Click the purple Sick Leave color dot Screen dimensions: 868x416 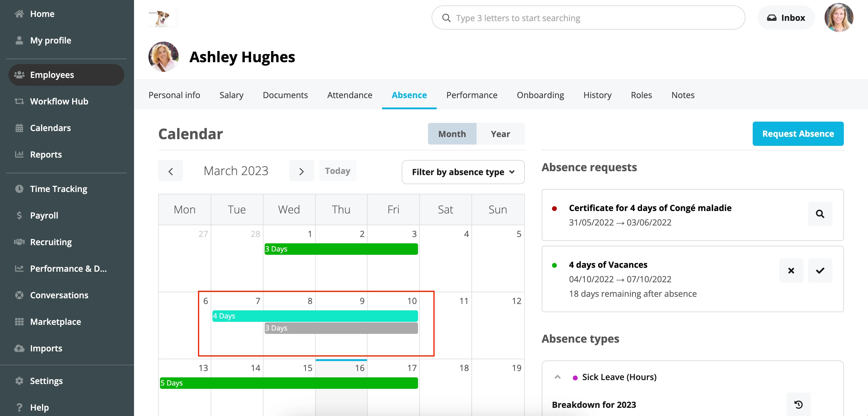[x=575, y=378]
